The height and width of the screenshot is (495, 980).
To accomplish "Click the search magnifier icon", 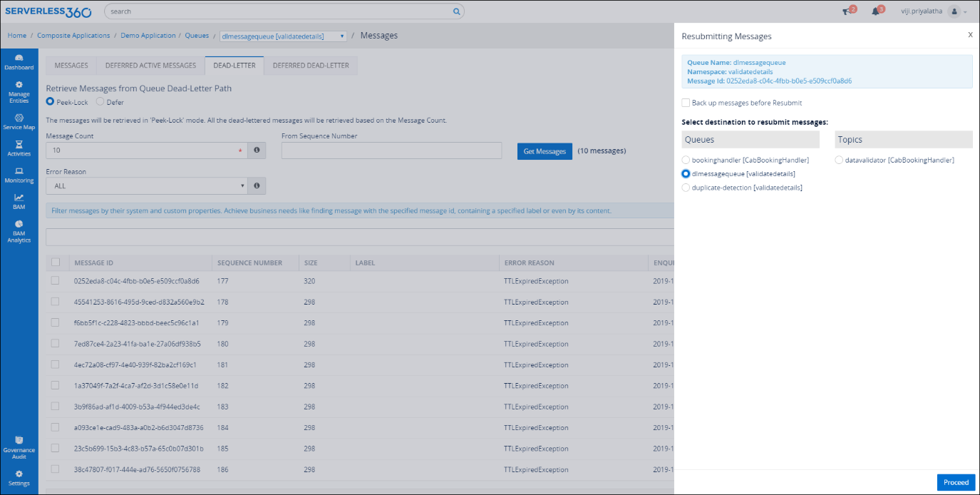I will [x=456, y=11].
